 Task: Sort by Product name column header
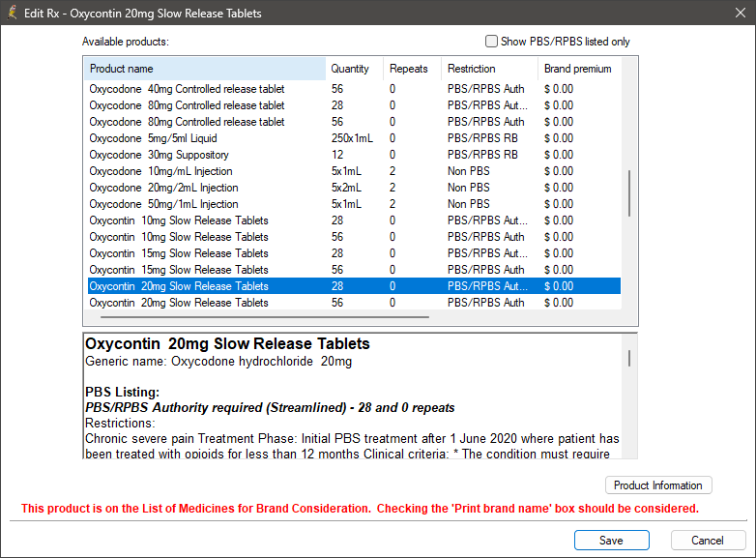pyautogui.click(x=205, y=69)
